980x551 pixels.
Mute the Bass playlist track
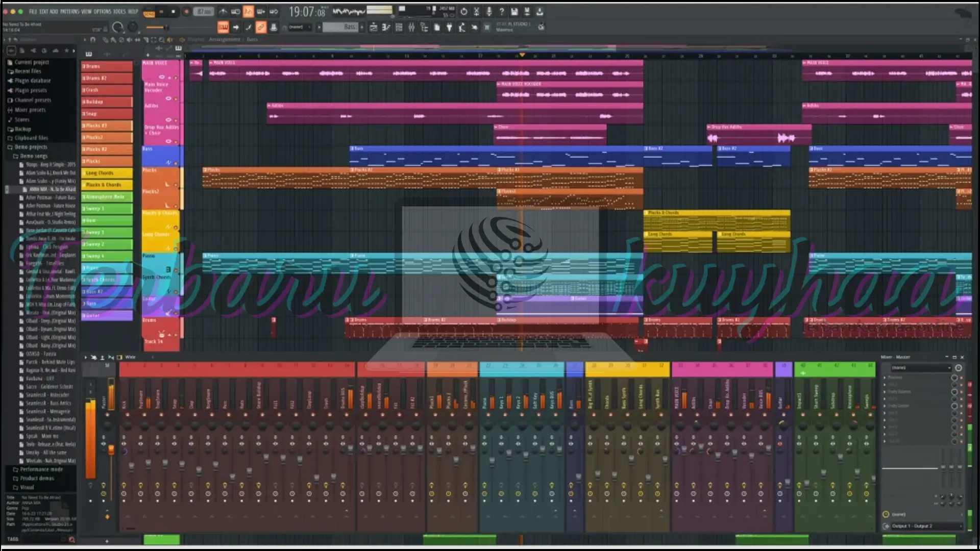coord(176,163)
